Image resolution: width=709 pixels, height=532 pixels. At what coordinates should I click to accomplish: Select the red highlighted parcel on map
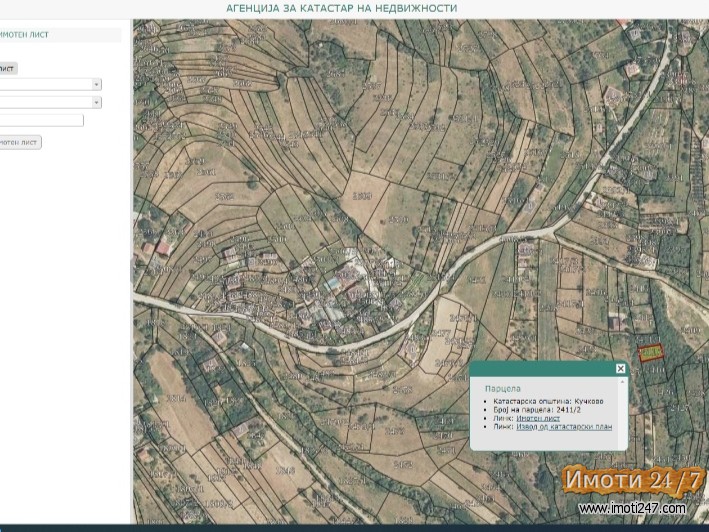651,352
